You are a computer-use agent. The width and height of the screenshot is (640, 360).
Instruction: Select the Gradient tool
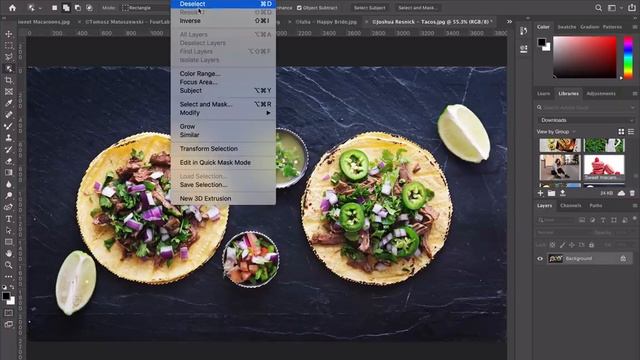tap(9, 173)
